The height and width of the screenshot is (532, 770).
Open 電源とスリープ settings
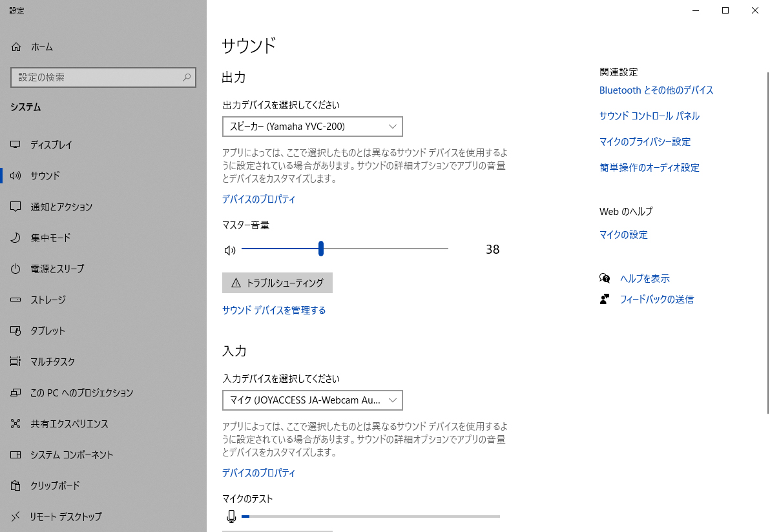click(x=57, y=269)
